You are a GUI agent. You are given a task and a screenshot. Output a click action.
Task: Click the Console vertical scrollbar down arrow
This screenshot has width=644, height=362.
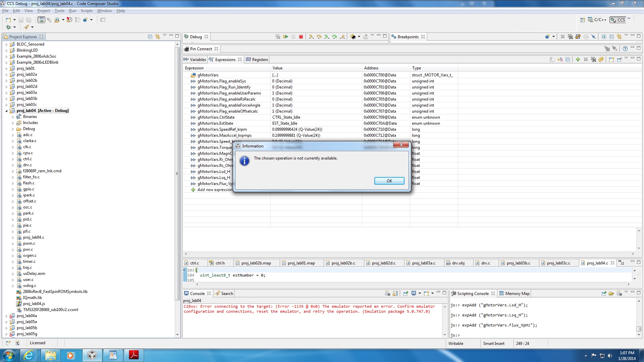(445, 335)
